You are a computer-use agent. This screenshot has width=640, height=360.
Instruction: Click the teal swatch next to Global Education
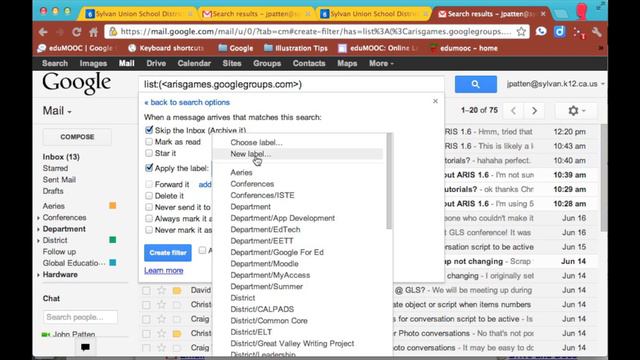[x=113, y=263]
